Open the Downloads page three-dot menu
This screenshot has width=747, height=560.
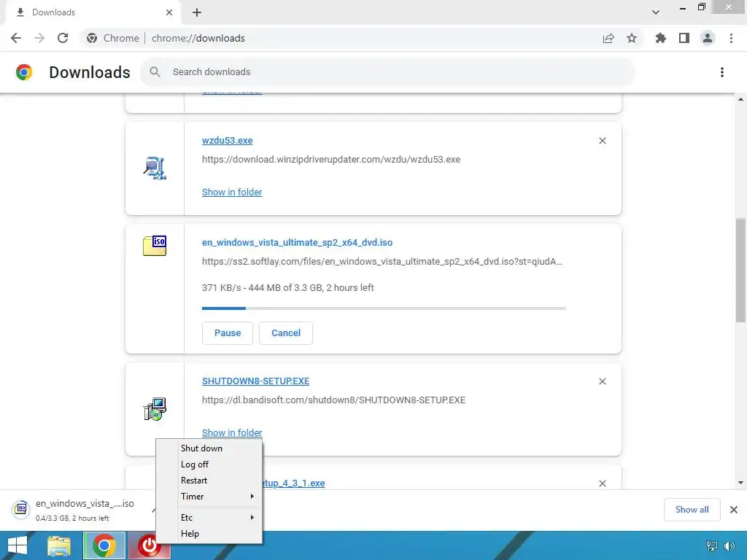(722, 72)
